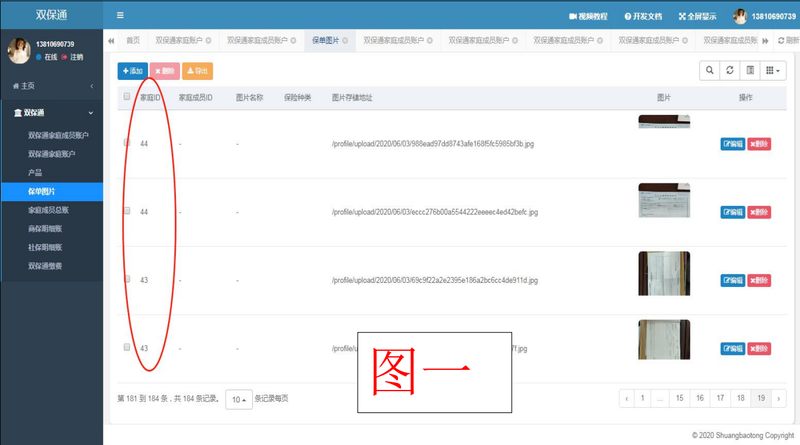The width and height of the screenshot is (800, 445).
Task: Move the tab strip right with the double arrow
Action: pos(765,40)
